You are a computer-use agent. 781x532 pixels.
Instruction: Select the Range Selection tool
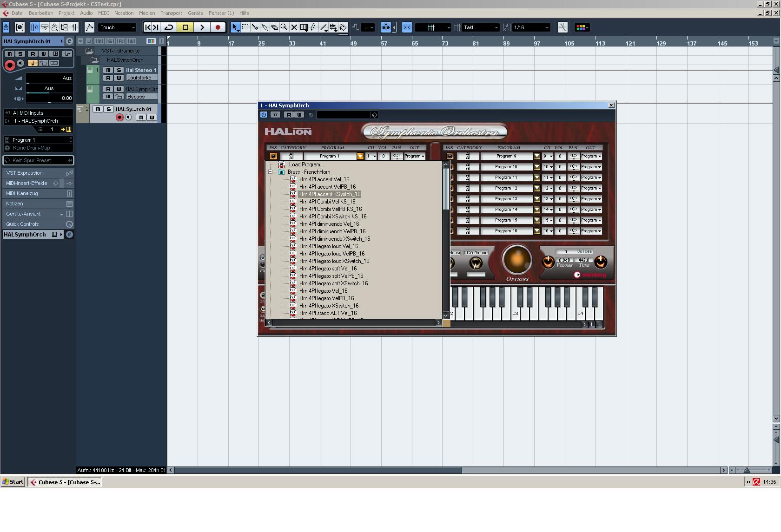point(245,27)
